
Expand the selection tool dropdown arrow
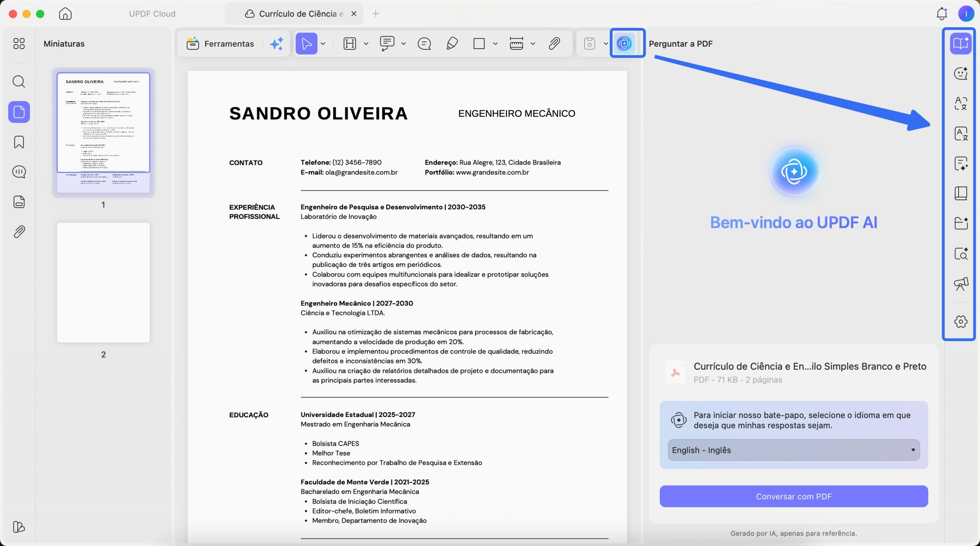tap(323, 44)
